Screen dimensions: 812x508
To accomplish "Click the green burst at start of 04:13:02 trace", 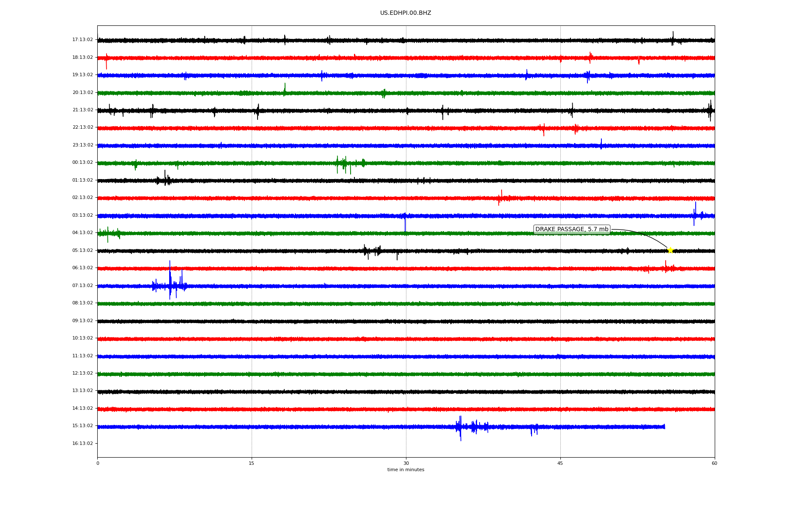I will tap(109, 234).
